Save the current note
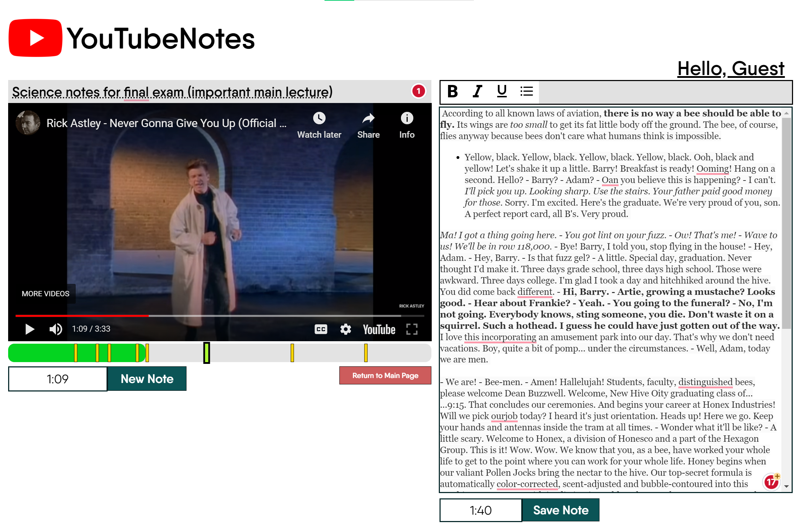The height and width of the screenshot is (532, 798). pyautogui.click(x=561, y=510)
